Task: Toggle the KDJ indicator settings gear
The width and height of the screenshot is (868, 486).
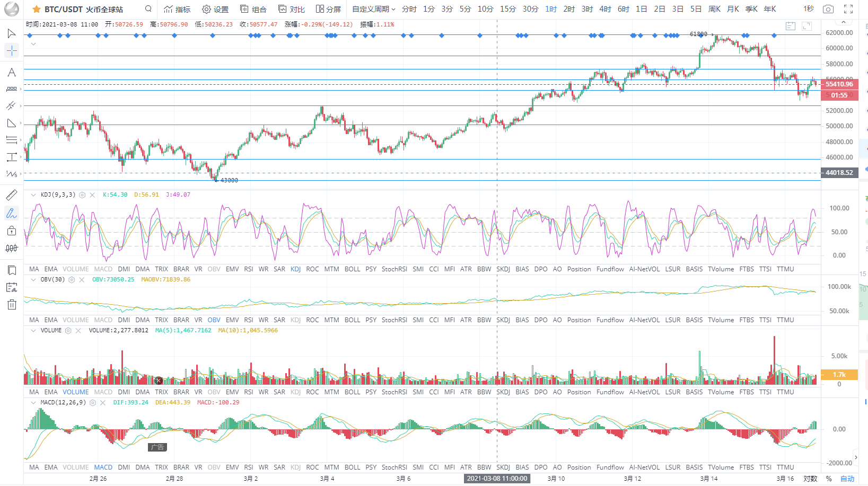Action: pyautogui.click(x=82, y=195)
